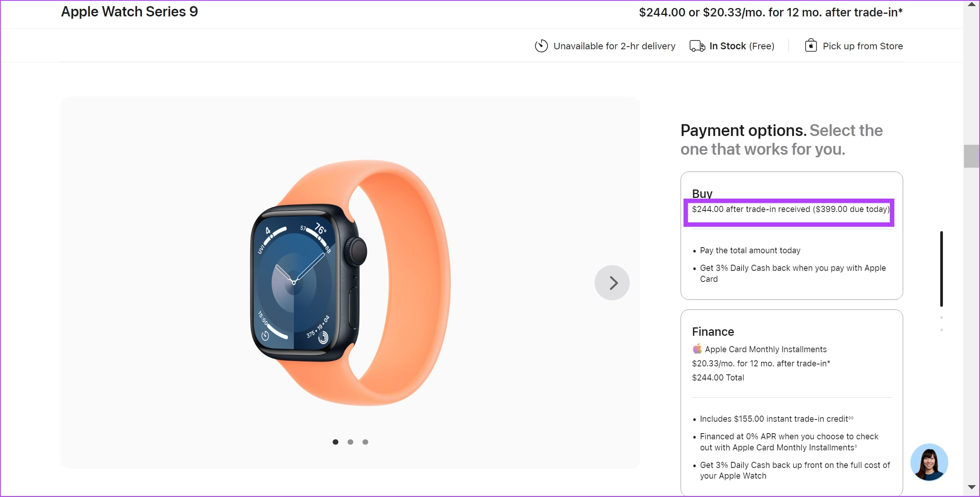The width and height of the screenshot is (980, 497).
Task: Select the second carousel dot
Action: pos(350,442)
